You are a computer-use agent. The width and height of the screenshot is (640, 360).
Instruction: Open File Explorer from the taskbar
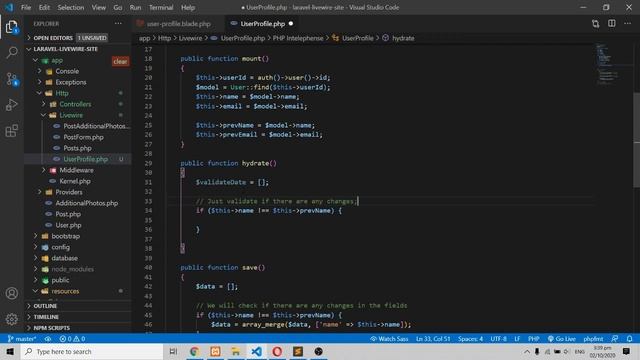tap(236, 351)
